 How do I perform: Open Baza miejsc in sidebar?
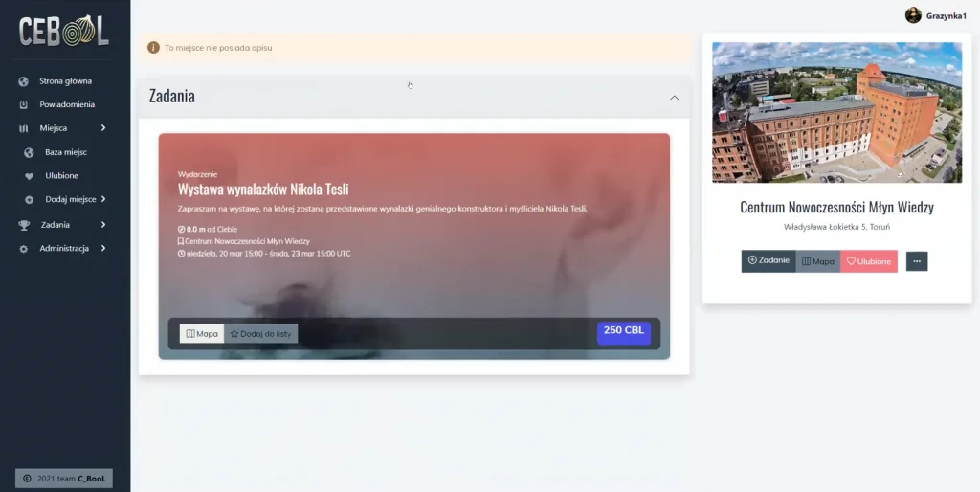point(66,152)
